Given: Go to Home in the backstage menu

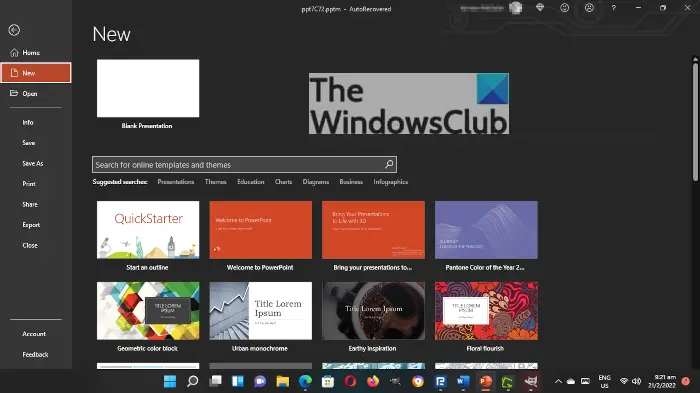Looking at the screenshot, I should pyautogui.click(x=36, y=52).
